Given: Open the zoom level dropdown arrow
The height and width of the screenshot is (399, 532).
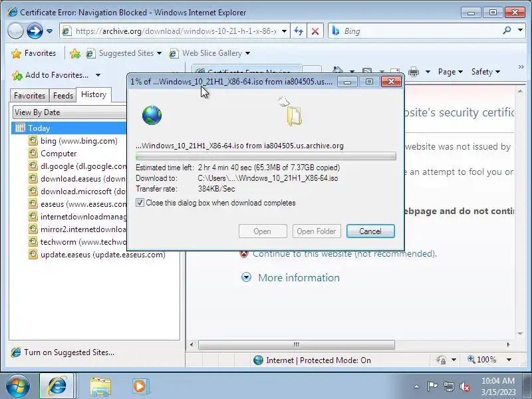Looking at the screenshot, I should point(509,360).
